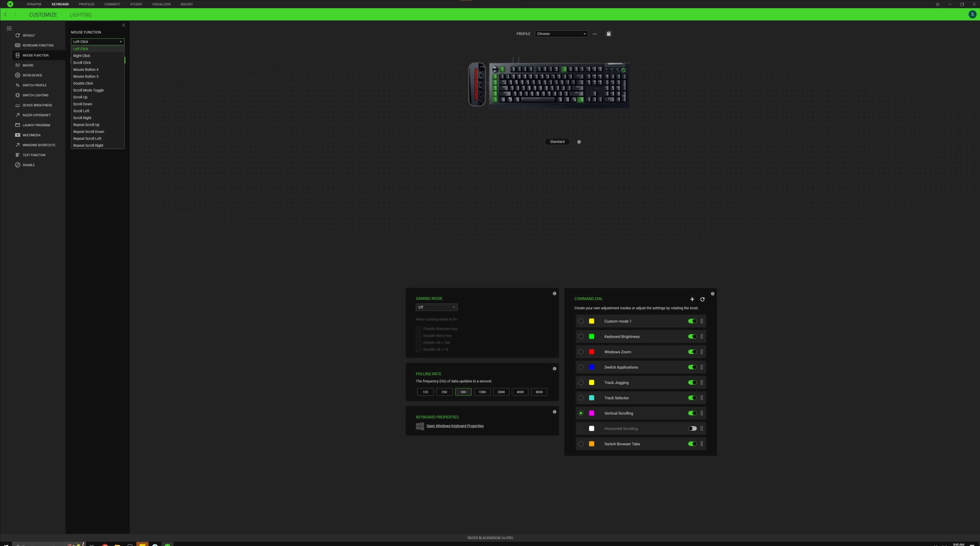
Task: Disable the Switch Browser Tabs toggle
Action: point(692,444)
